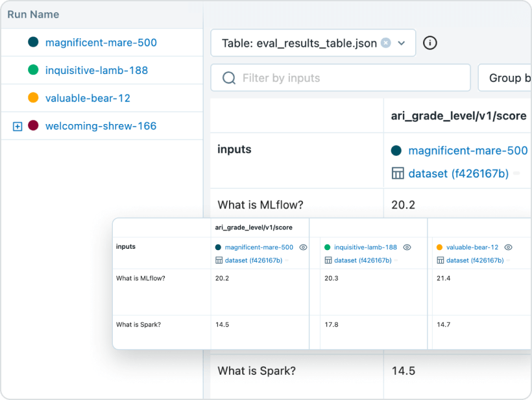Open inquisitive-lamb-188 run from sidebar
The width and height of the screenshot is (532, 400).
pyautogui.click(x=96, y=70)
